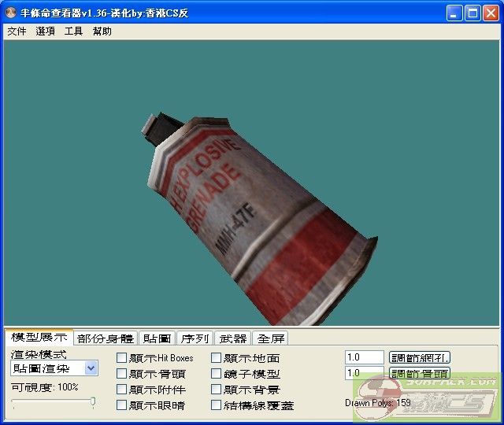
Task: Open the 工具 menu
Action: pos(73,31)
